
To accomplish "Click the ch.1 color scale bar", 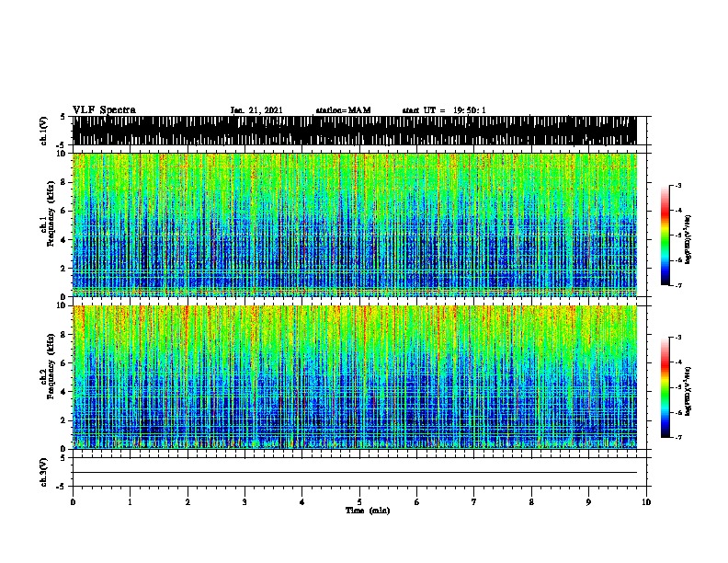I will click(x=665, y=236).
